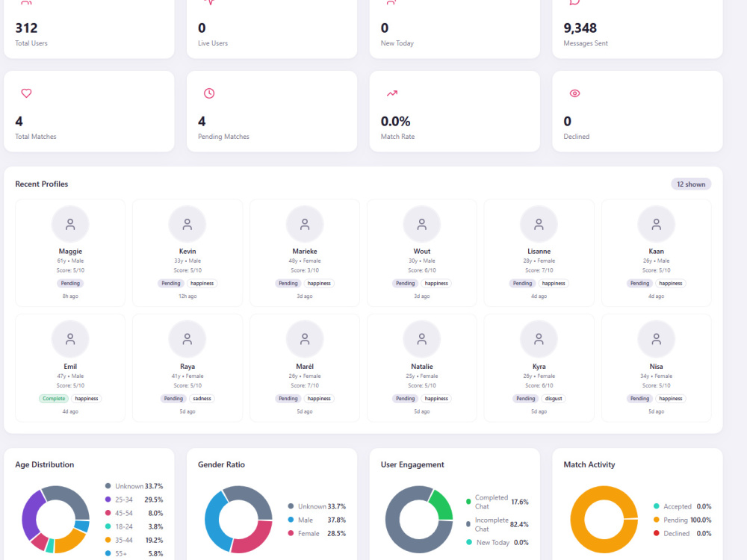Click the purple 25-34 legend dot

[x=108, y=500]
